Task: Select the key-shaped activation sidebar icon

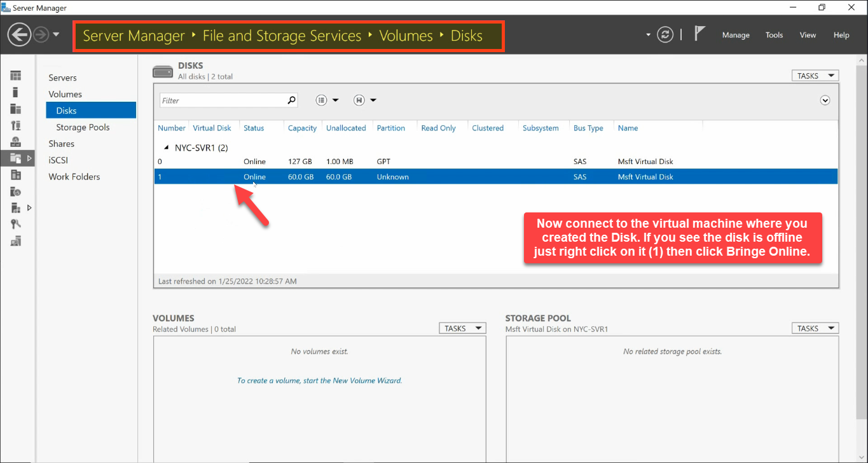Action: tap(16, 224)
